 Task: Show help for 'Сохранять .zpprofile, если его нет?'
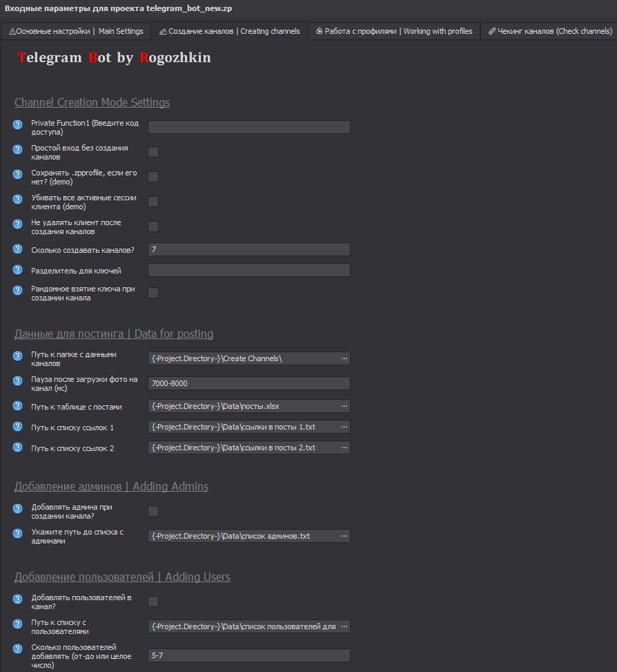17,175
